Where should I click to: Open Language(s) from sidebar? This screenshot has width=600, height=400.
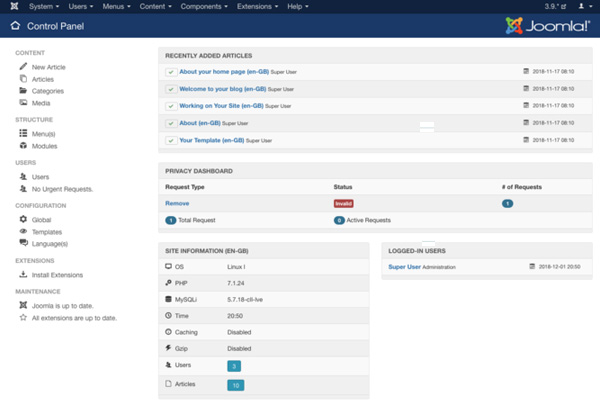[50, 244]
